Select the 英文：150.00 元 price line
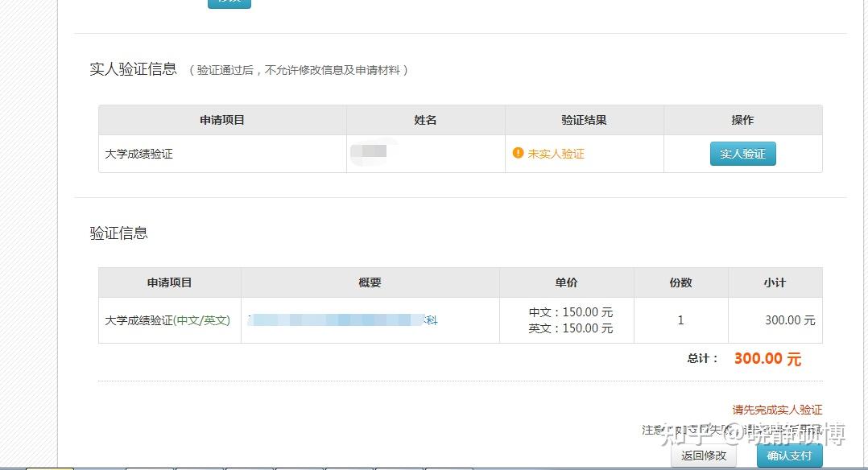 click(x=571, y=328)
